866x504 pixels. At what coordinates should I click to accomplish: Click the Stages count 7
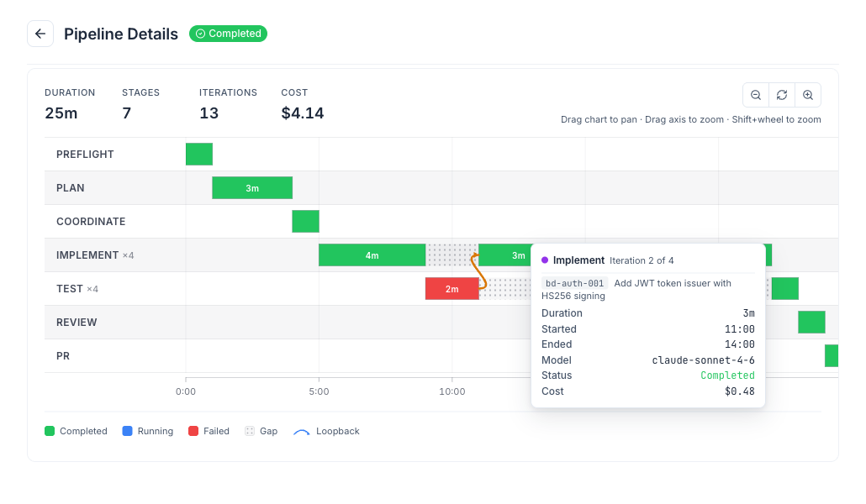pyautogui.click(x=126, y=113)
